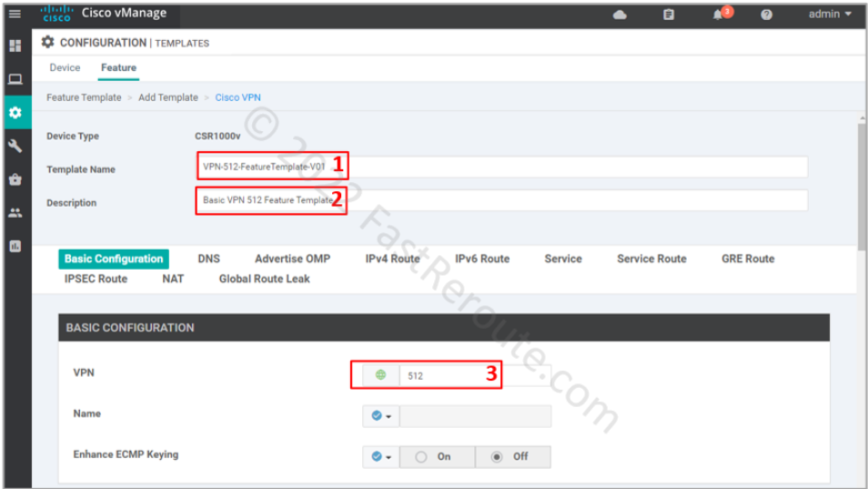Jump to the Service Route section
The image size is (868, 489).
pos(651,259)
